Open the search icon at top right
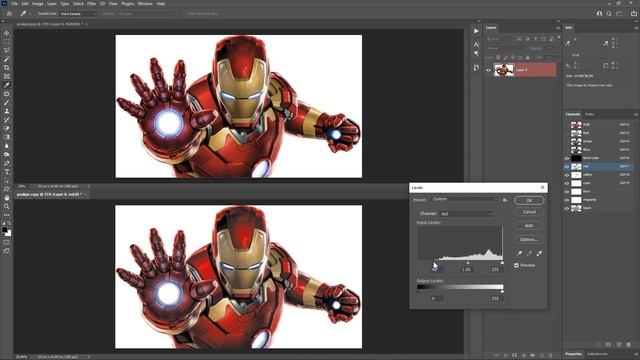 tap(609, 13)
